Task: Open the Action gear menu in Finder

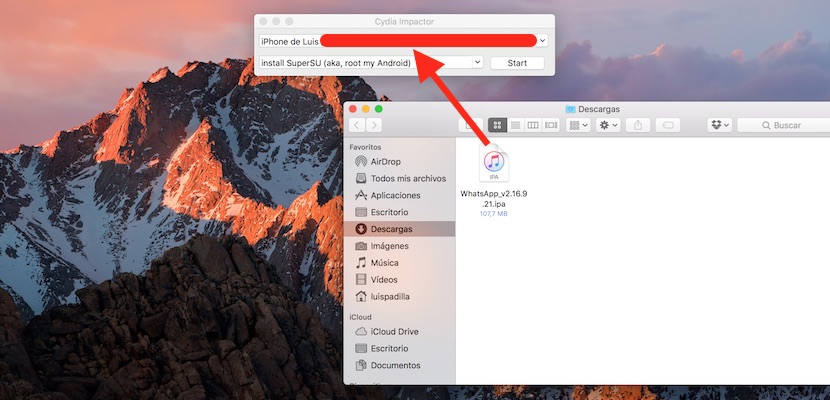Action: tap(608, 125)
